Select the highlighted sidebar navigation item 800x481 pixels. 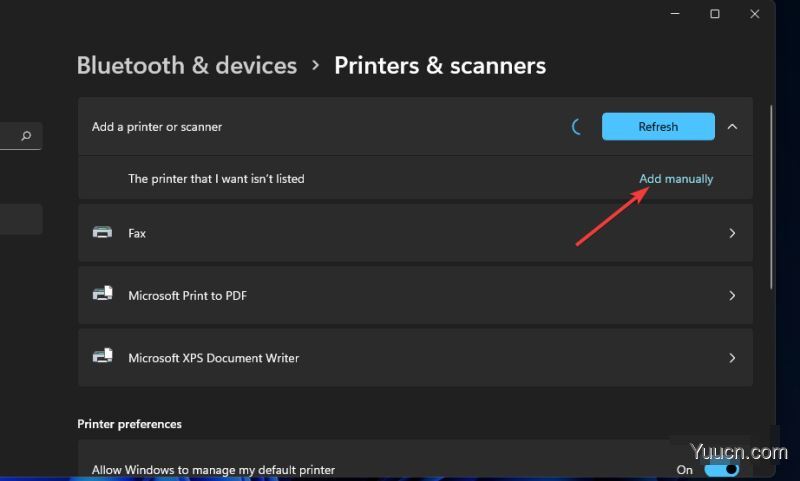20,219
